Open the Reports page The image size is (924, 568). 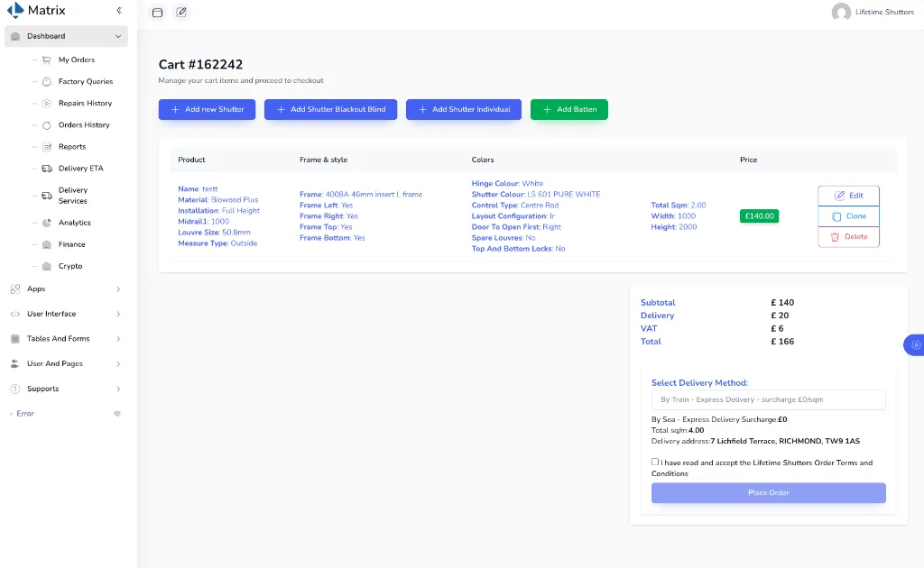point(72,147)
